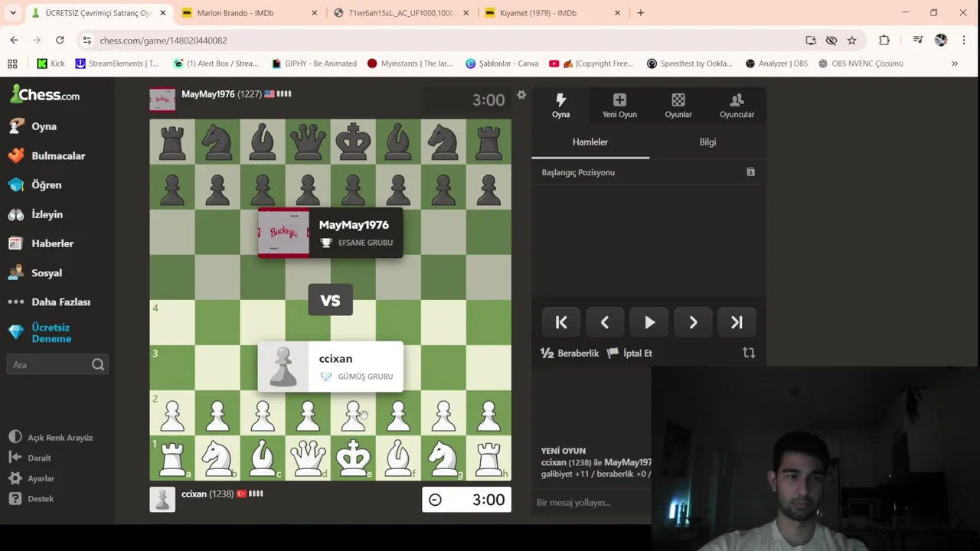Open the GIPHY bookmark
Screen dimensions: 980x551
313,64
